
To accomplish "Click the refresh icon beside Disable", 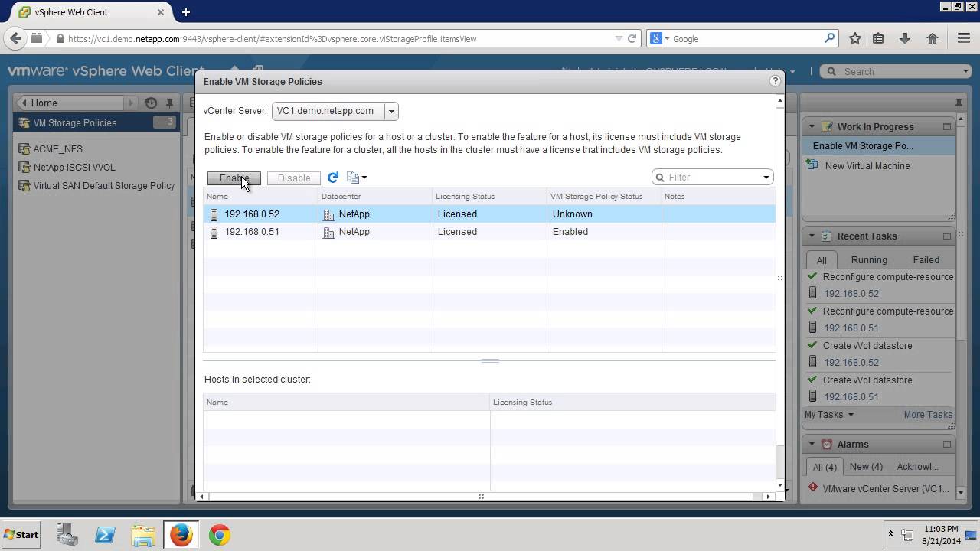I will [x=333, y=178].
